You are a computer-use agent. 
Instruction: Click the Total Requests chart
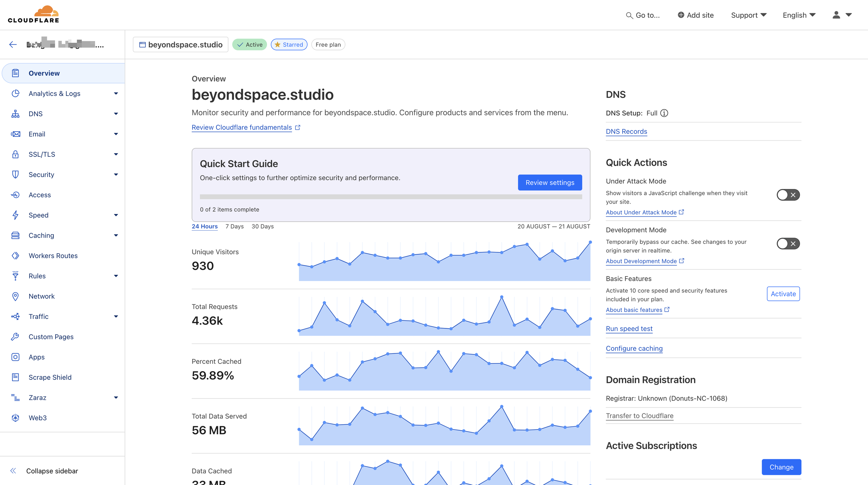click(x=444, y=316)
